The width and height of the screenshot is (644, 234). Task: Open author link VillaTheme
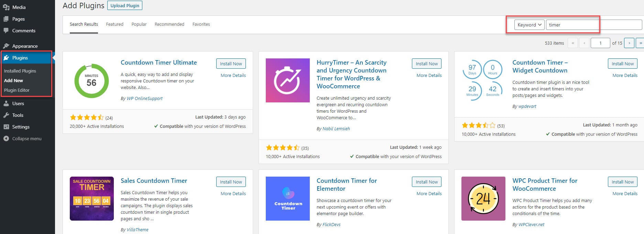pos(138,230)
